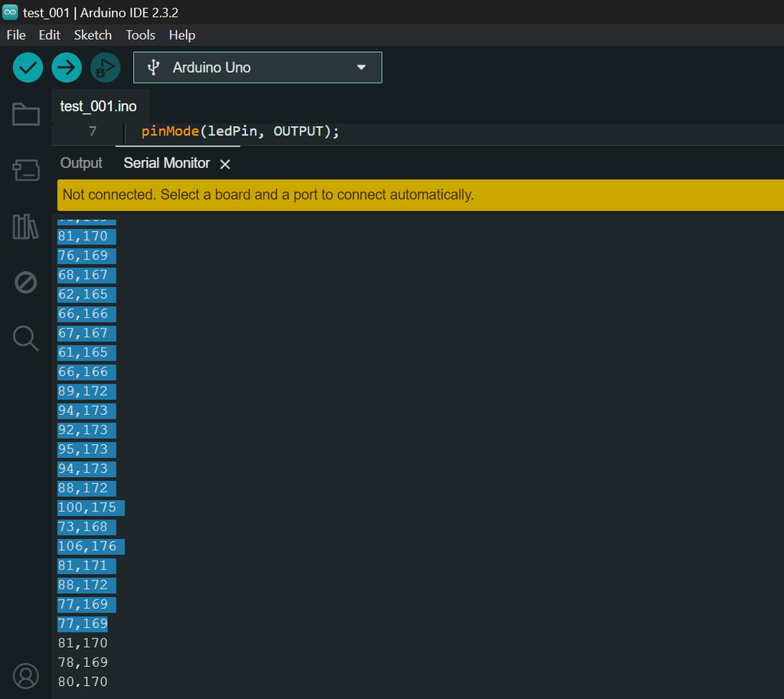Click the Upload arrow button
The image size is (784, 699).
point(67,67)
